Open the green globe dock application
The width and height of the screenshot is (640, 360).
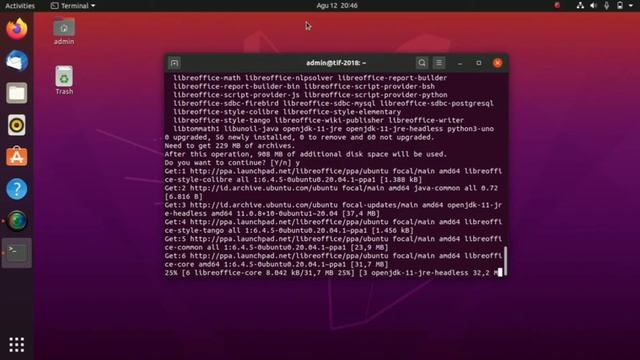pos(17,221)
